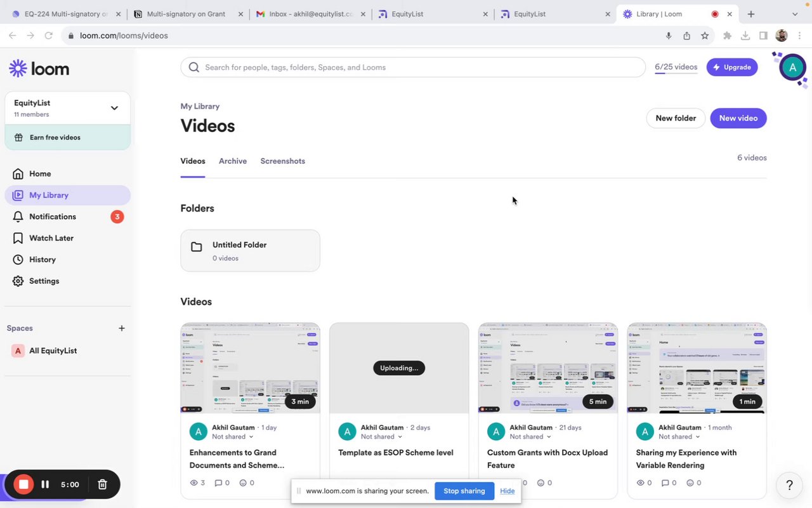Open browser extensions puzzle icon
The image size is (812, 508).
tap(727, 36)
